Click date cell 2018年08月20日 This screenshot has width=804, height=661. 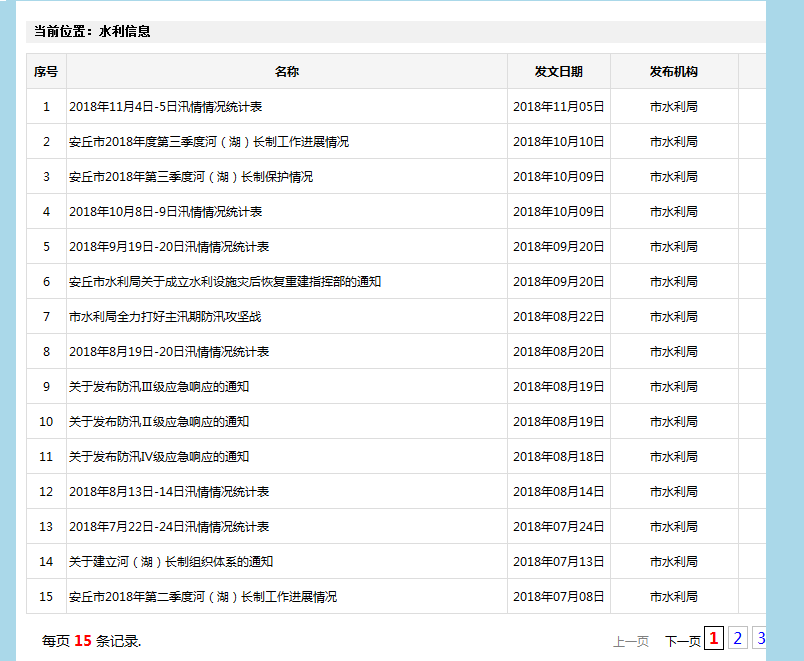[x=558, y=352]
